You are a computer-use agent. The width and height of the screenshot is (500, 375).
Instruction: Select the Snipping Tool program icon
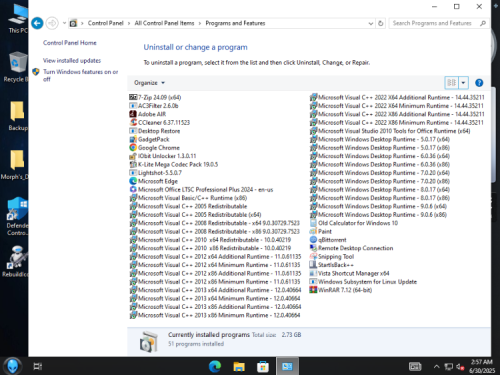point(313,256)
